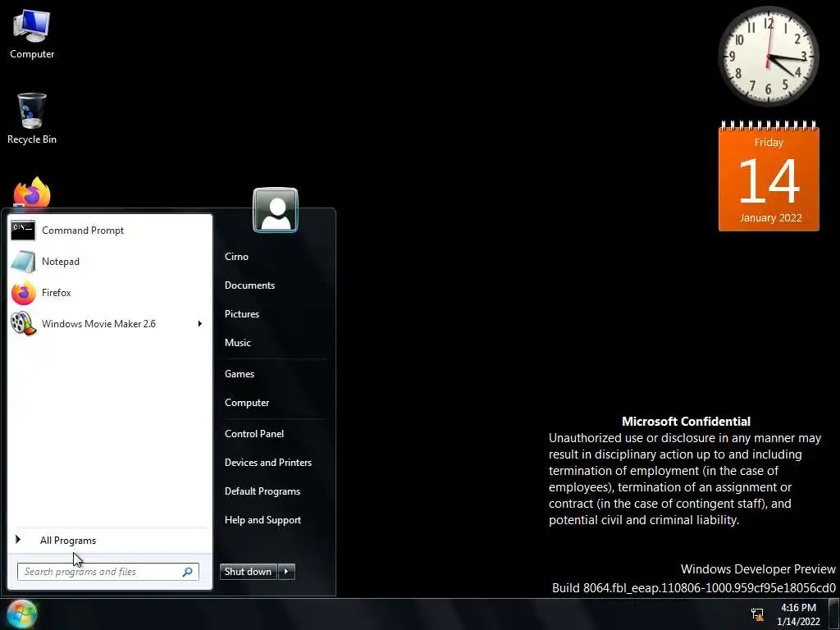Click the magnifier icon in the search box
This screenshot has height=630, width=840.
click(188, 572)
